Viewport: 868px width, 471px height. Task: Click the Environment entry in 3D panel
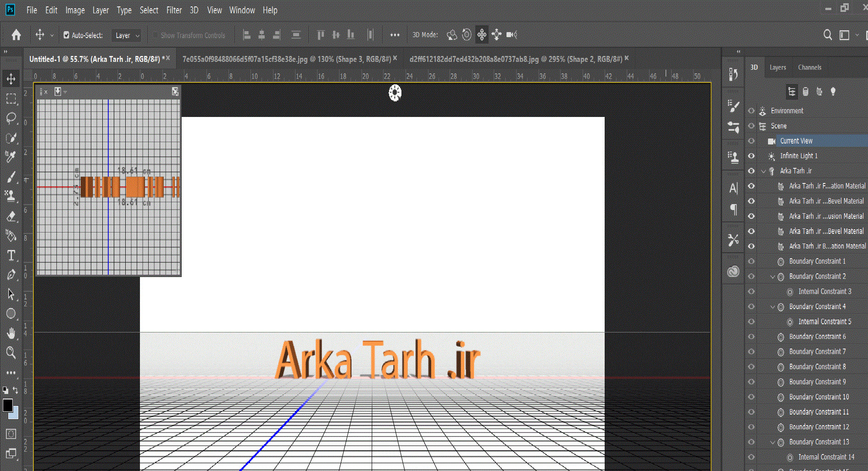coord(787,111)
